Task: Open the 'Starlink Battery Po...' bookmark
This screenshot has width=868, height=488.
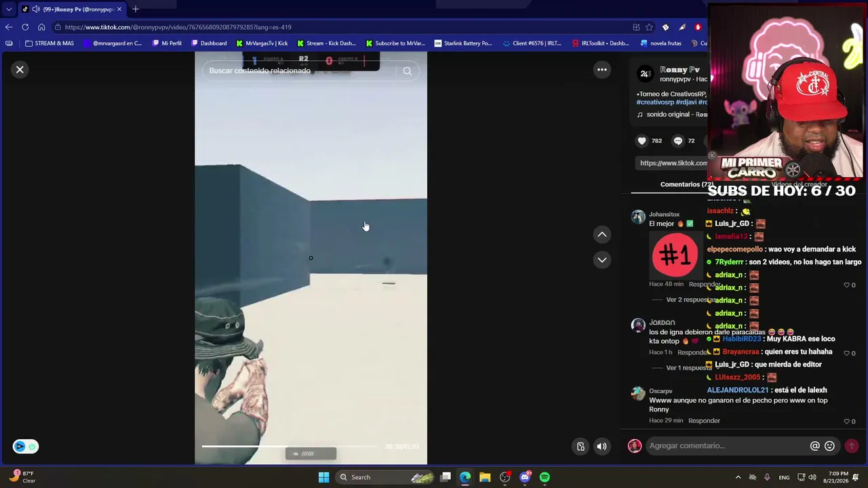Action: click(463, 43)
